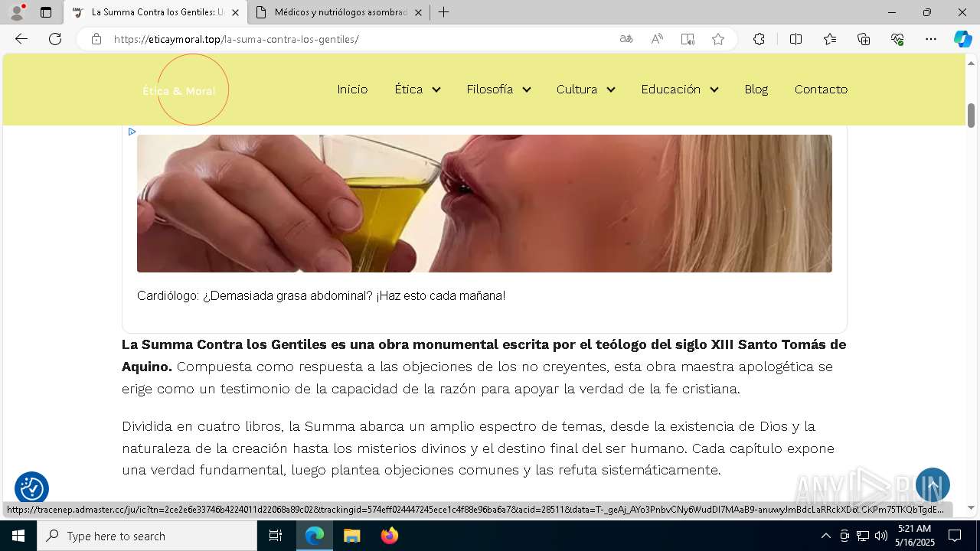Open the Collections panel

pos(864,39)
